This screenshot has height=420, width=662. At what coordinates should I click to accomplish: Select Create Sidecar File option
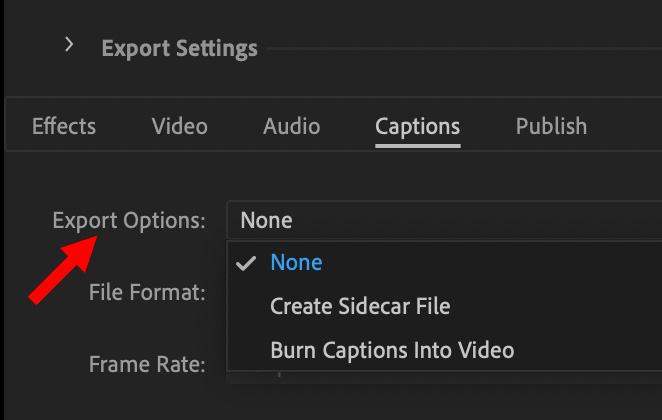(360, 306)
